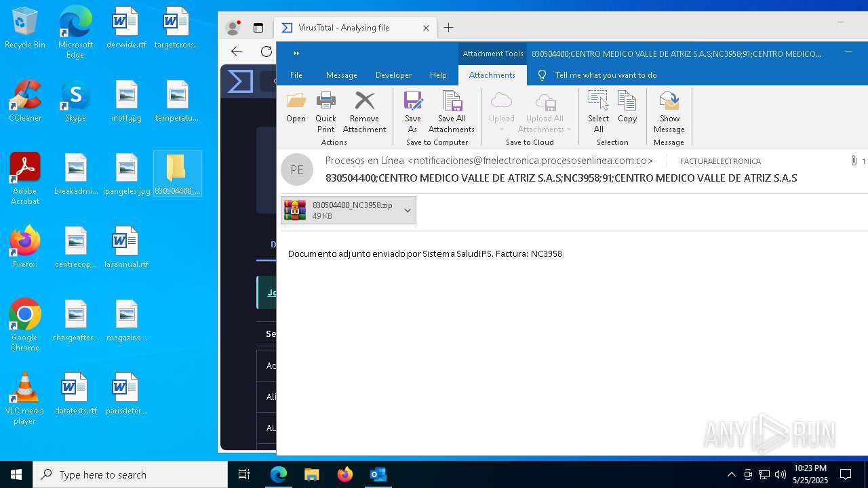
Task: Click Edge back navigation arrow
Action: click(x=237, y=52)
